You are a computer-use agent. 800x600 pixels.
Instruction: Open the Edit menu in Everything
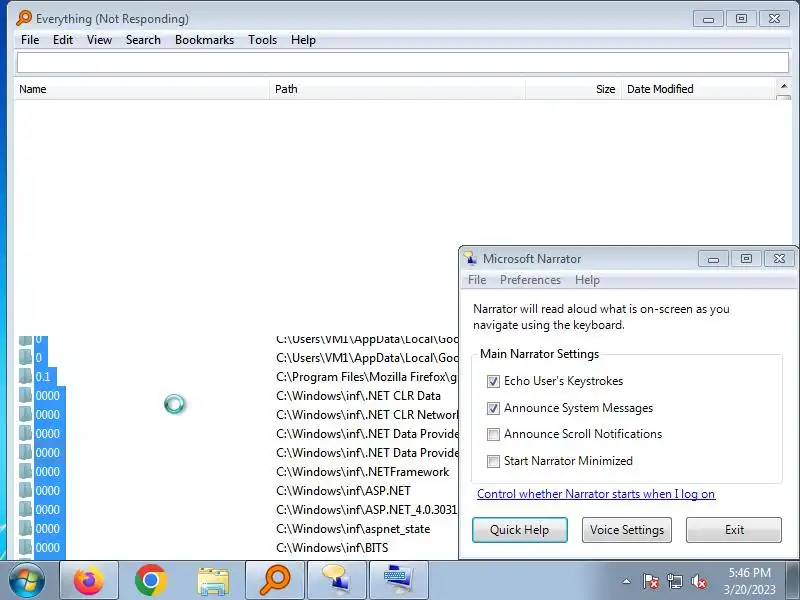[x=63, y=40]
